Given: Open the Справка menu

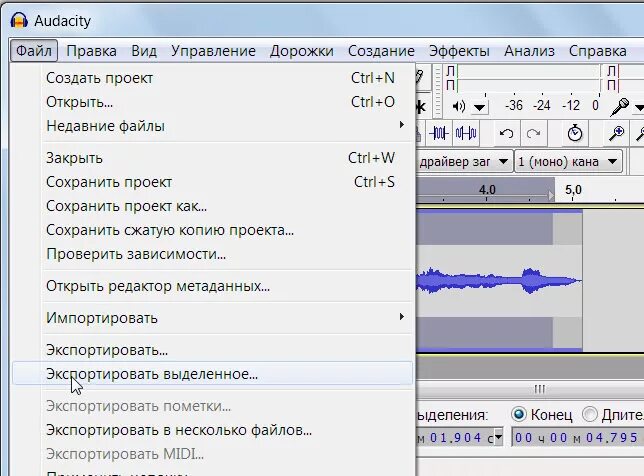Looking at the screenshot, I should [x=598, y=51].
